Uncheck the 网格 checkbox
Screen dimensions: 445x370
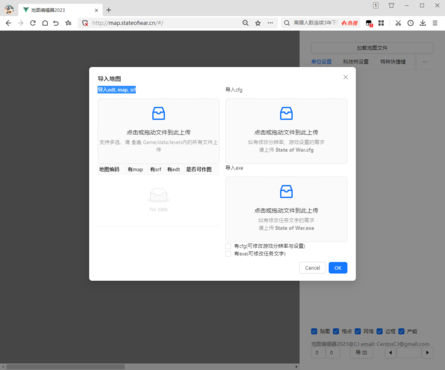click(358, 331)
